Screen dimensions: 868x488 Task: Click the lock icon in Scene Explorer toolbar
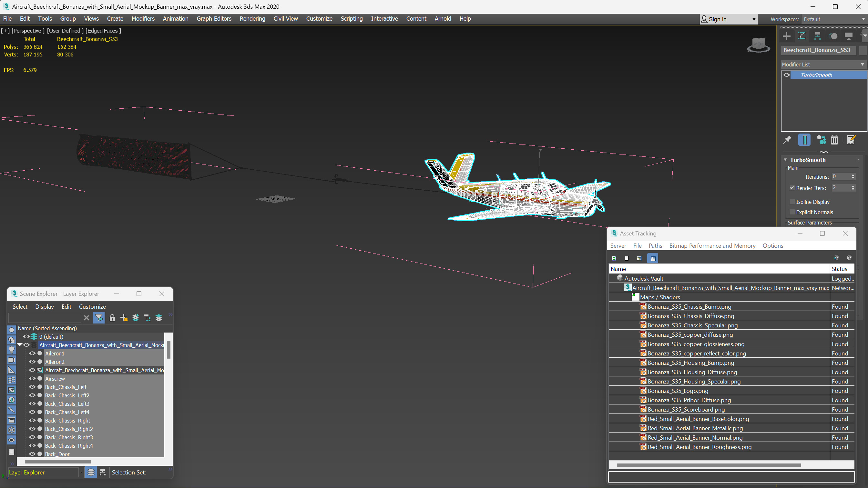click(112, 318)
